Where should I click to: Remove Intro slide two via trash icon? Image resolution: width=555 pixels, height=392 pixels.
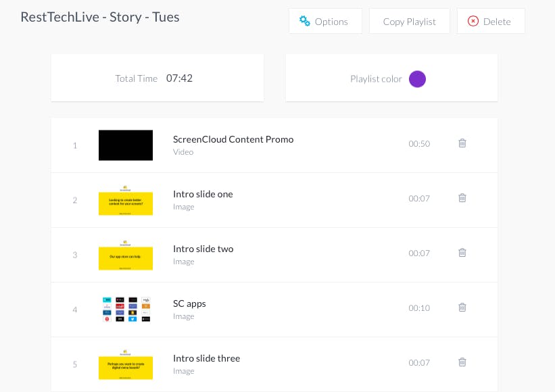[462, 253]
